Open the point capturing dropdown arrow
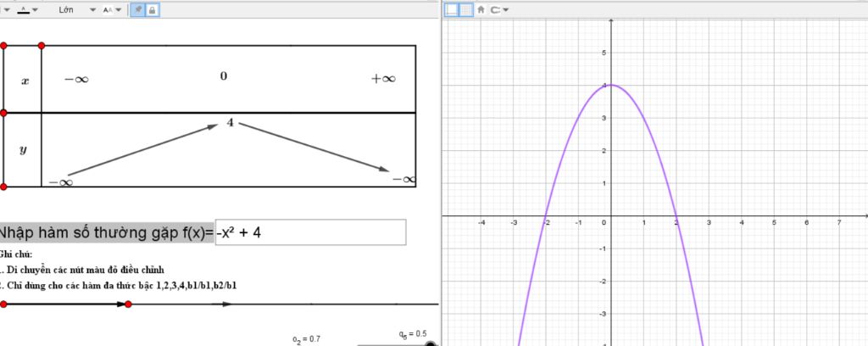 [505, 10]
